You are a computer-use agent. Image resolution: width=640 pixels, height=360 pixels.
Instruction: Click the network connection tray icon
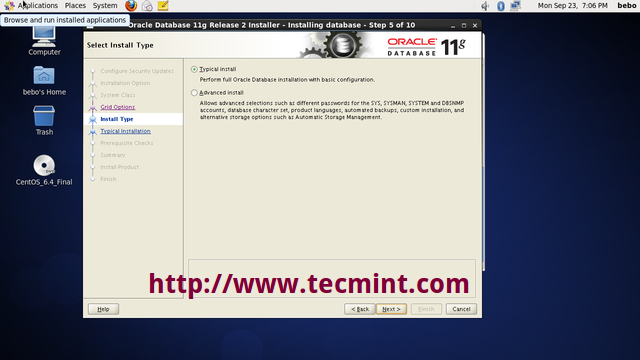tap(516, 6)
